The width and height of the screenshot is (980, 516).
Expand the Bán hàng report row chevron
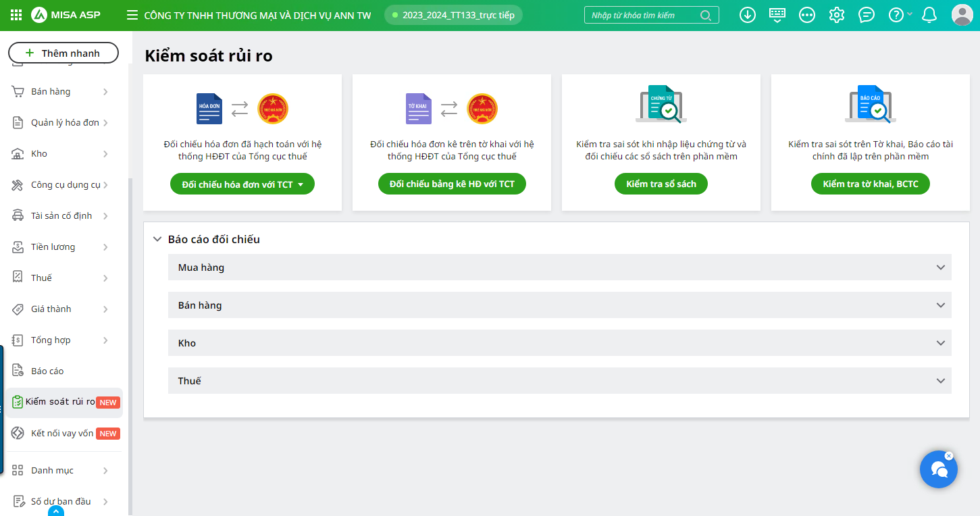941,305
